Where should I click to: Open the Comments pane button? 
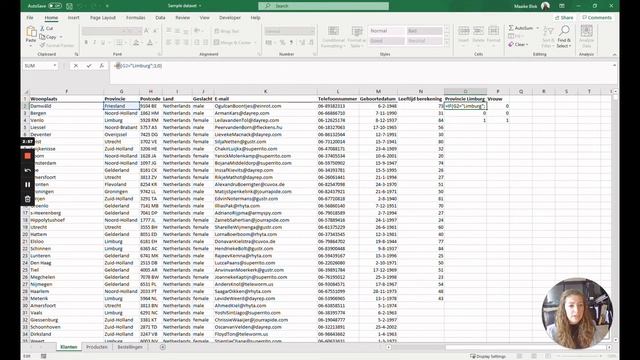tap(597, 18)
